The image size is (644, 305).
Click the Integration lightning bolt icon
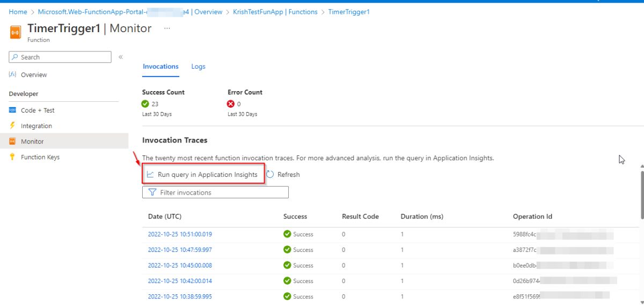click(x=13, y=125)
